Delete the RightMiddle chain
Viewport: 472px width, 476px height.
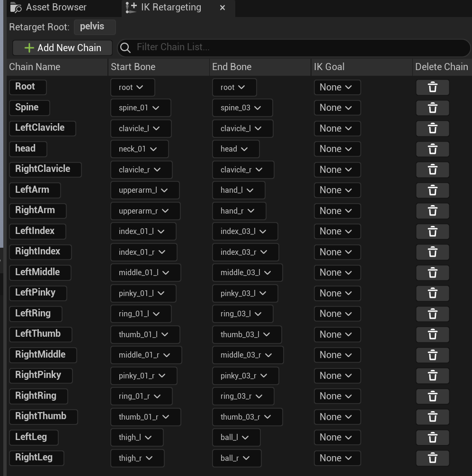[432, 355]
